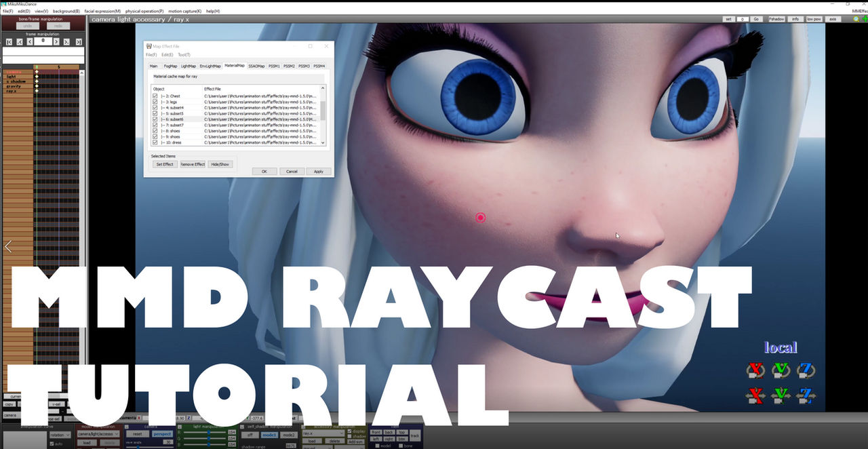The height and width of the screenshot is (449, 868).
Task: Step forward one frame arrow
Action: coord(56,41)
